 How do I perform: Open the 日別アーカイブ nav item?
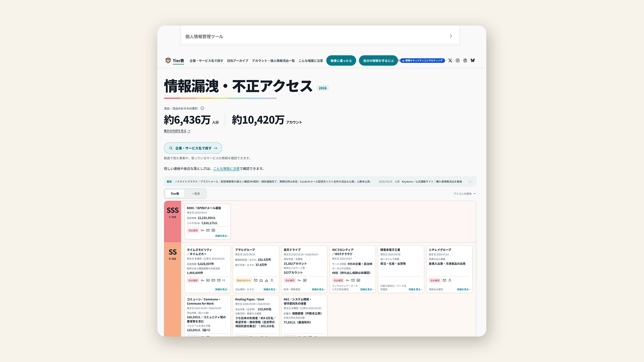click(238, 61)
